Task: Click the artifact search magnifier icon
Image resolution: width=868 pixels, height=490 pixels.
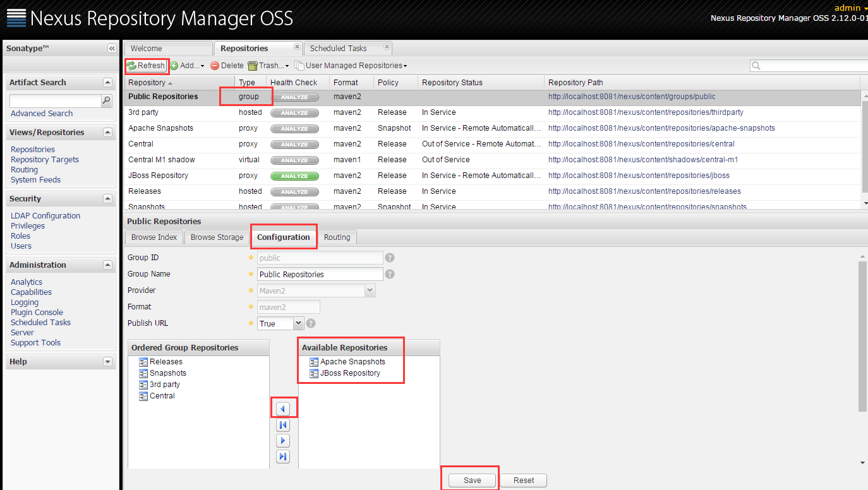Action: [106, 100]
